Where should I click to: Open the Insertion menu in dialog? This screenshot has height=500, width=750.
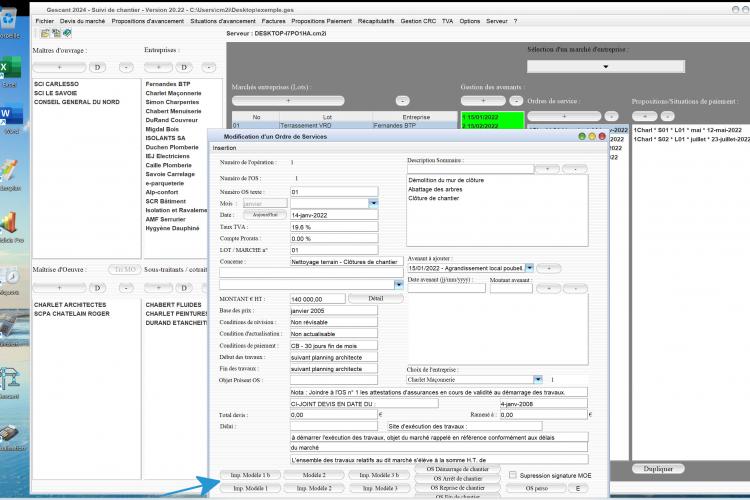[224, 148]
